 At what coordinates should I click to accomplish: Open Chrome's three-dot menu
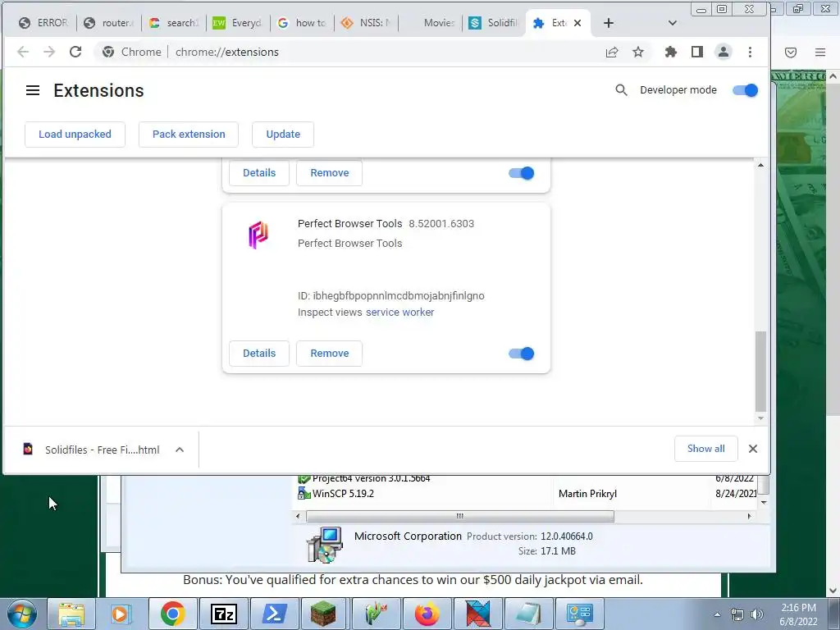tap(750, 52)
